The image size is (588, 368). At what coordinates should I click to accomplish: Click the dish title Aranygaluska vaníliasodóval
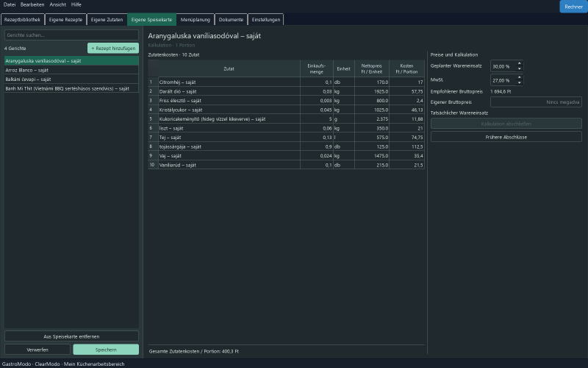(204, 36)
